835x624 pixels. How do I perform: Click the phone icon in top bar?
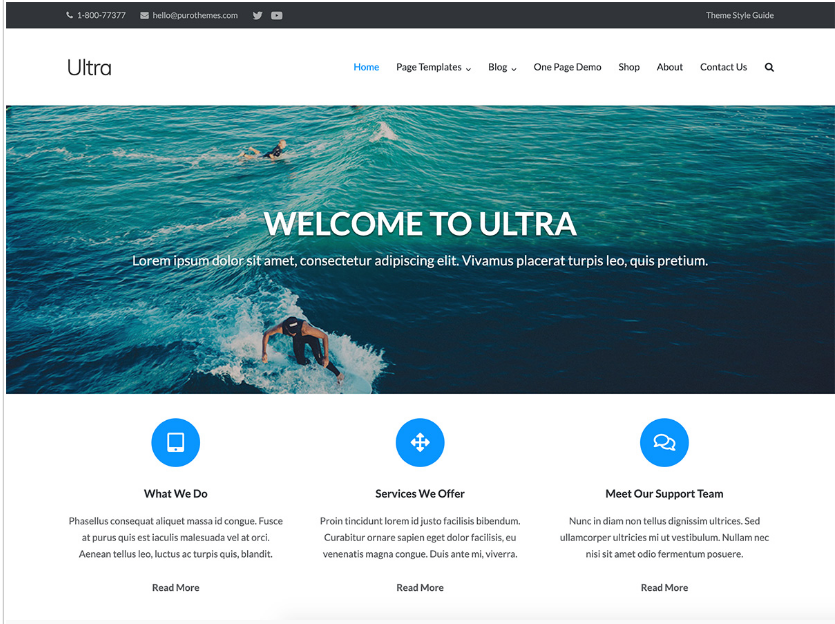[x=70, y=15]
